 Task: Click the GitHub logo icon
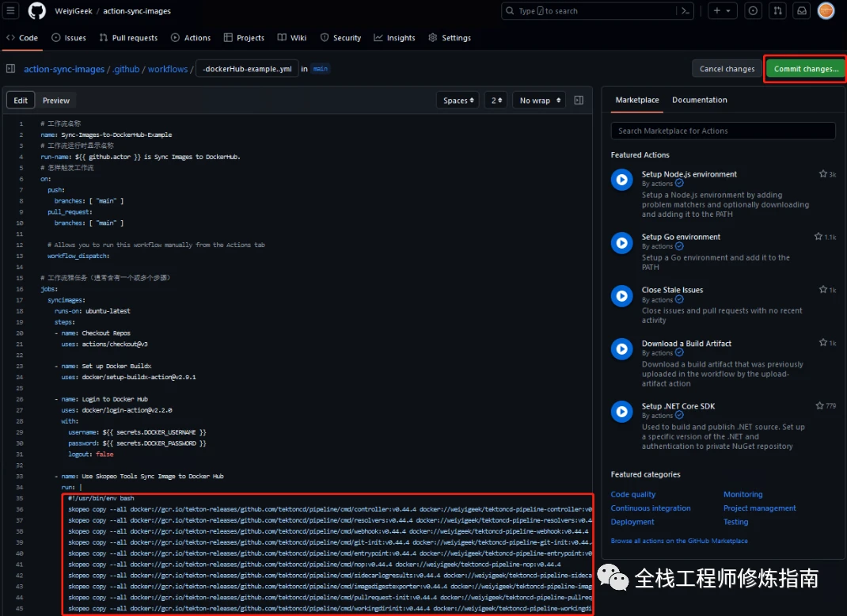[36, 11]
